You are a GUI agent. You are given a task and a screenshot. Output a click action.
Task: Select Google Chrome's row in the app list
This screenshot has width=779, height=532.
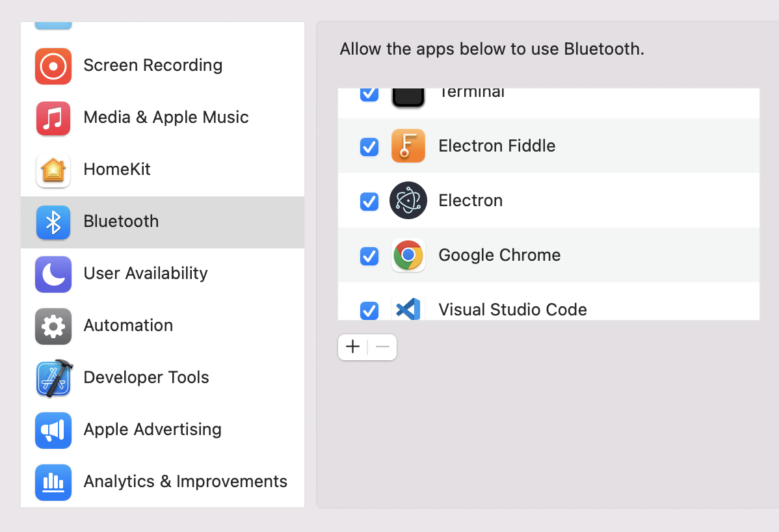(x=499, y=256)
